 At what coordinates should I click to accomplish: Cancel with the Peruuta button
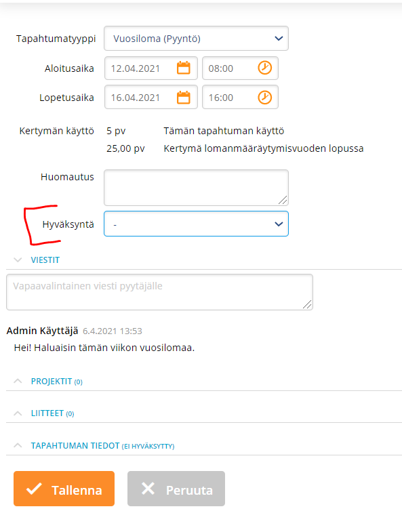tap(176, 489)
